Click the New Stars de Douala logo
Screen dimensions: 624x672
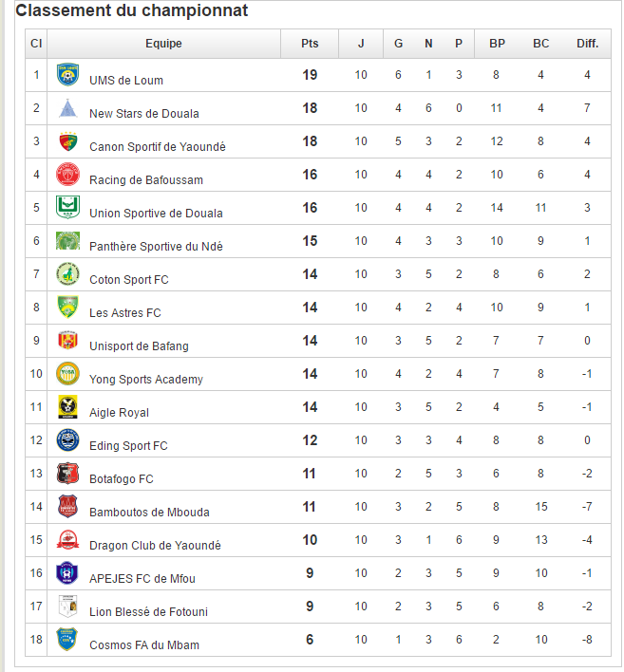coord(67,108)
